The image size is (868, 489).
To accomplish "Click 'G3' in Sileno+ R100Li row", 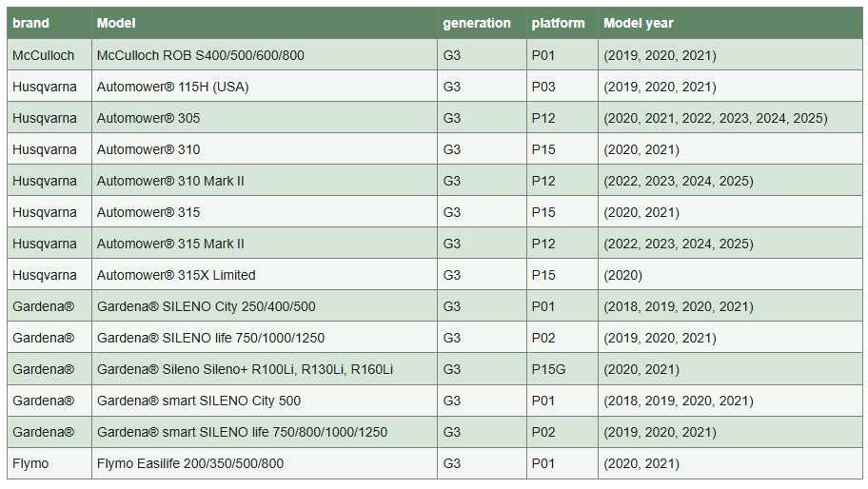I will [482, 369].
